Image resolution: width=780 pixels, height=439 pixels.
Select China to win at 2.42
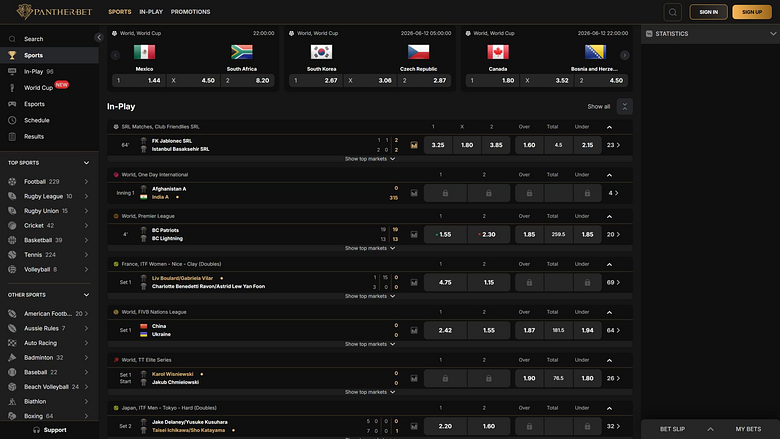point(445,331)
